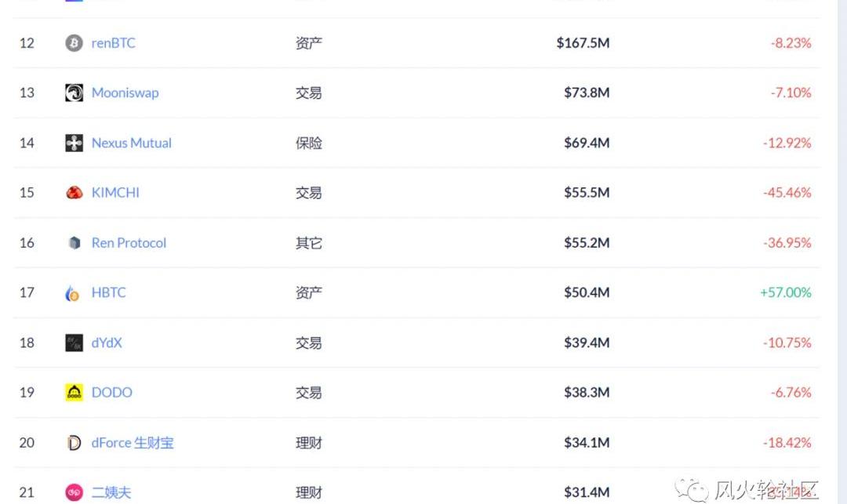Image resolution: width=847 pixels, height=504 pixels.
Task: Click the Nexus Mutual logo icon
Action: [74, 143]
